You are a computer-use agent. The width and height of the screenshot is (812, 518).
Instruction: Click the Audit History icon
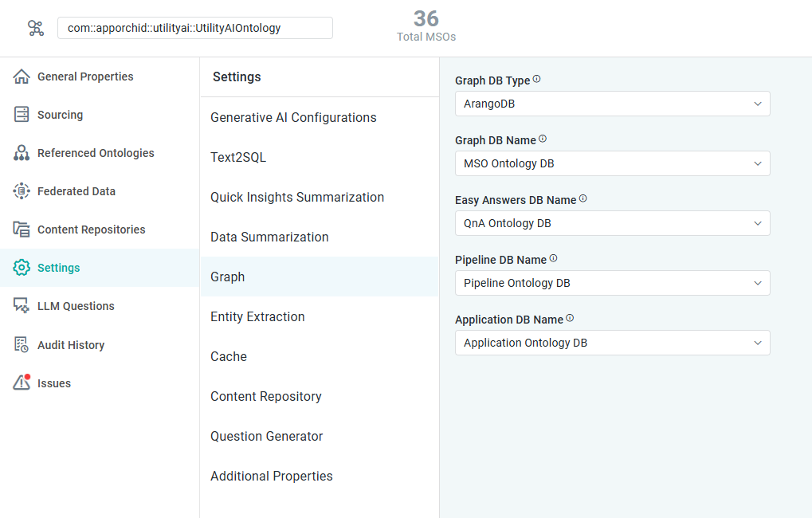[22, 344]
